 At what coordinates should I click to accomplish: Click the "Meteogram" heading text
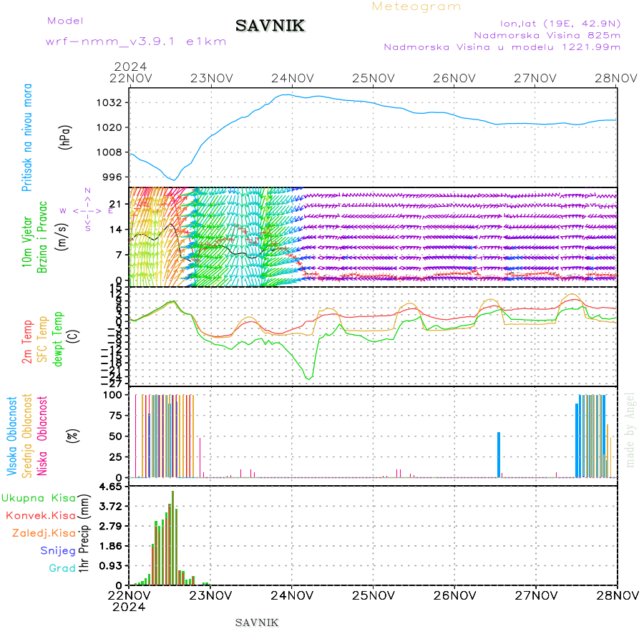416,6
